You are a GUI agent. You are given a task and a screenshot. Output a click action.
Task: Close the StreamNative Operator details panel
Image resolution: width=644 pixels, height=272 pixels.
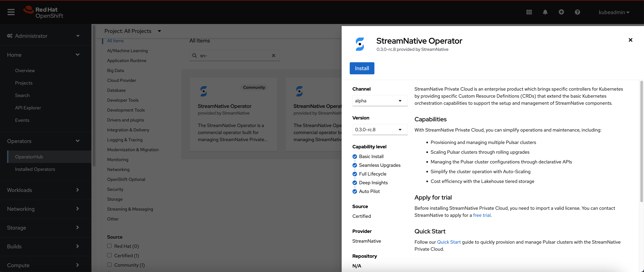click(630, 40)
